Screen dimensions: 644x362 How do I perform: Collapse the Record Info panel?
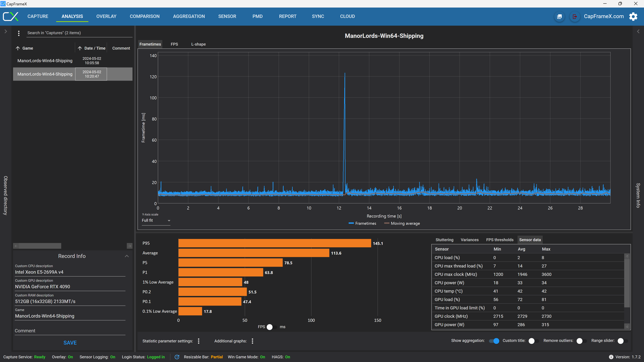127,256
